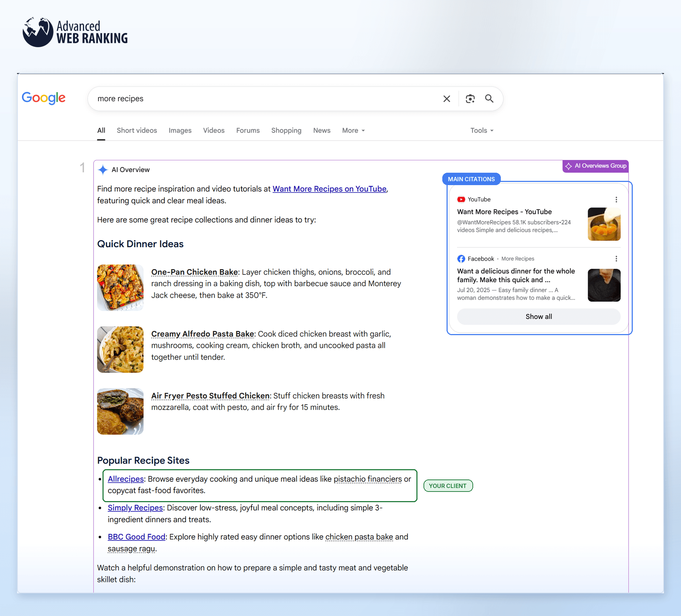Click the AI Overview sparkle icon

(x=103, y=170)
